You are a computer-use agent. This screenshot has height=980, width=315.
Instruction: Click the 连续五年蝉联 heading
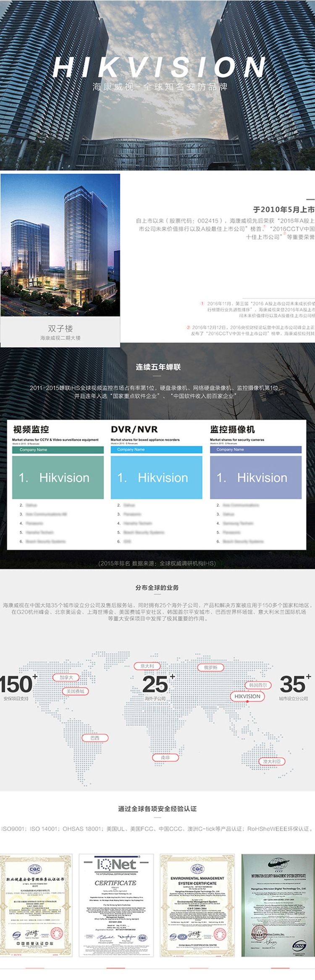click(x=158, y=367)
